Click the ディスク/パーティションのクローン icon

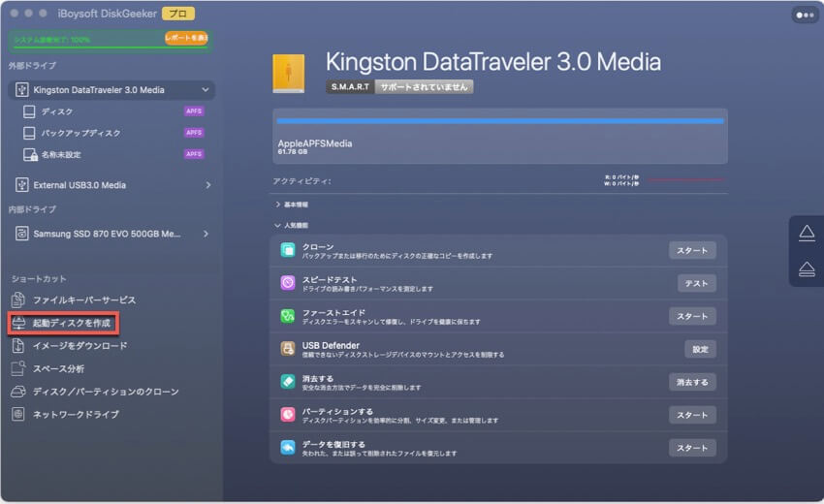(17, 392)
